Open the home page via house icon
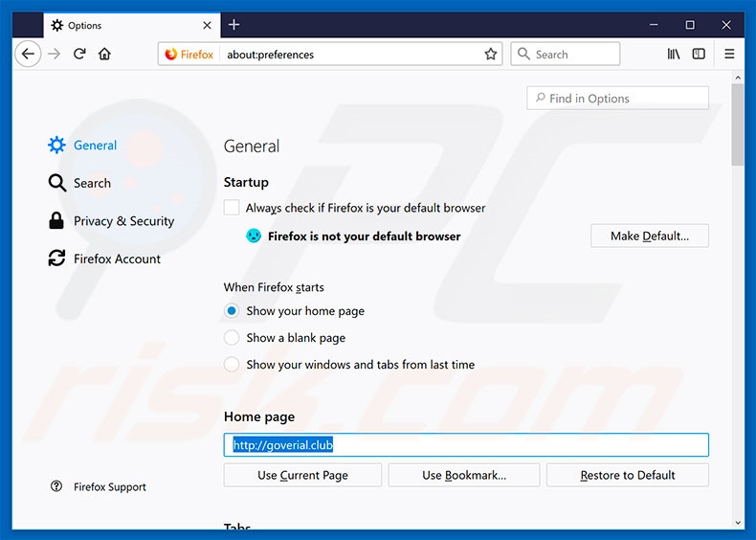 104,54
